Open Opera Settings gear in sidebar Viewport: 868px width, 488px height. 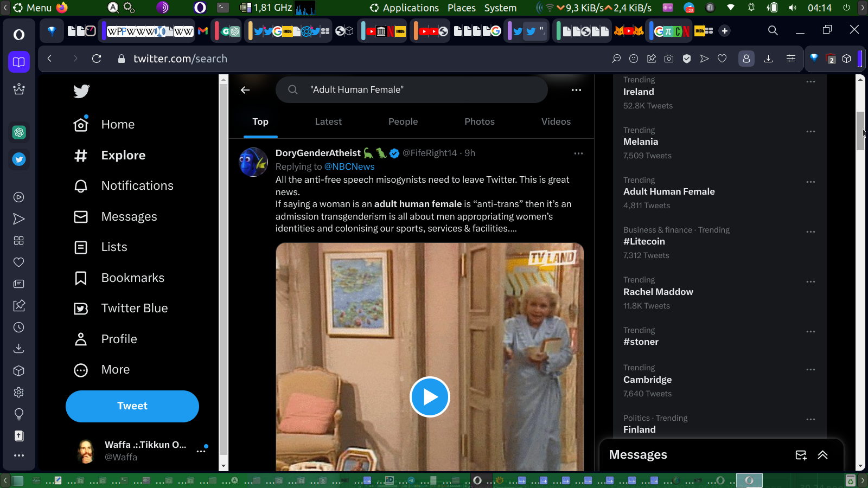click(x=19, y=393)
